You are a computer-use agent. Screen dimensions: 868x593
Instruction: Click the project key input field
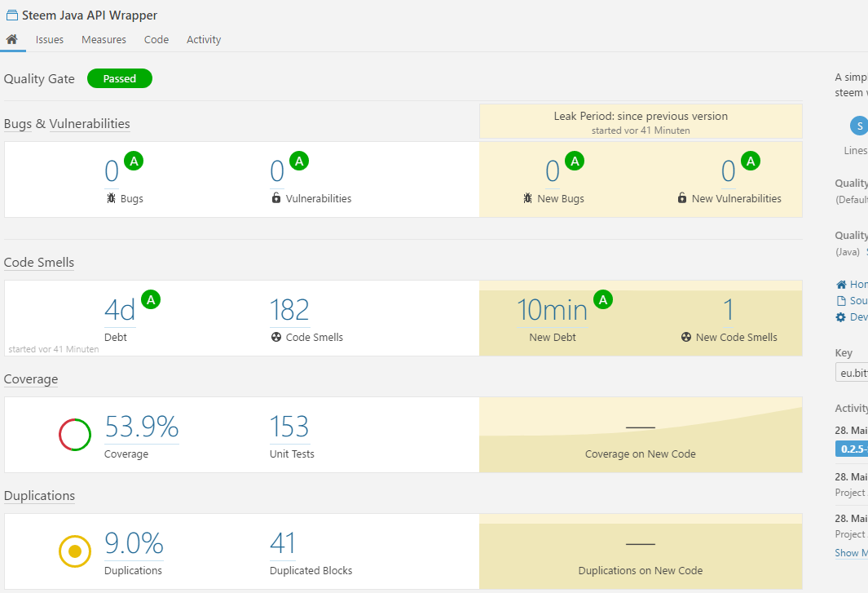[853, 373]
